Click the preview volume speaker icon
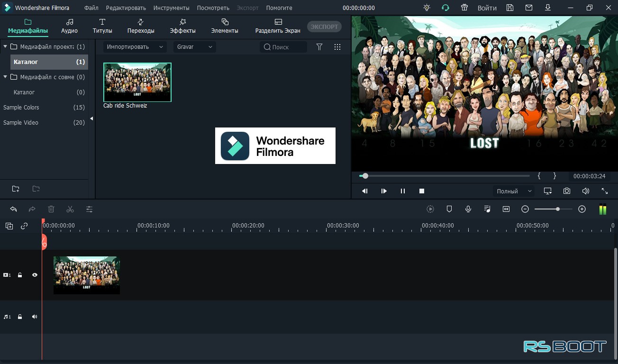 coord(586,191)
